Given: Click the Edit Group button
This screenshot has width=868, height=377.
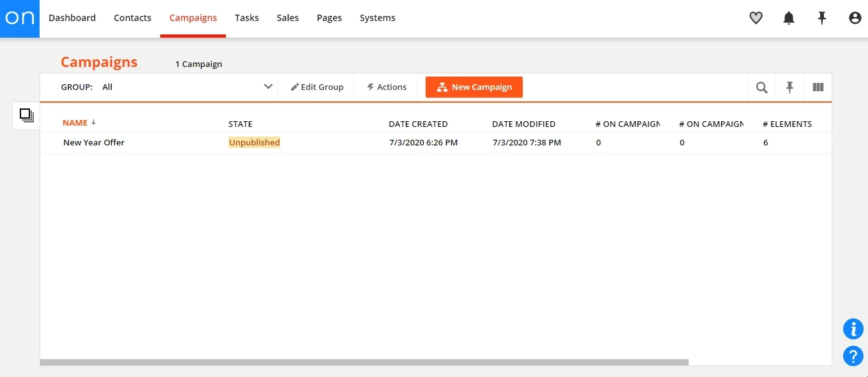Looking at the screenshot, I should point(317,87).
